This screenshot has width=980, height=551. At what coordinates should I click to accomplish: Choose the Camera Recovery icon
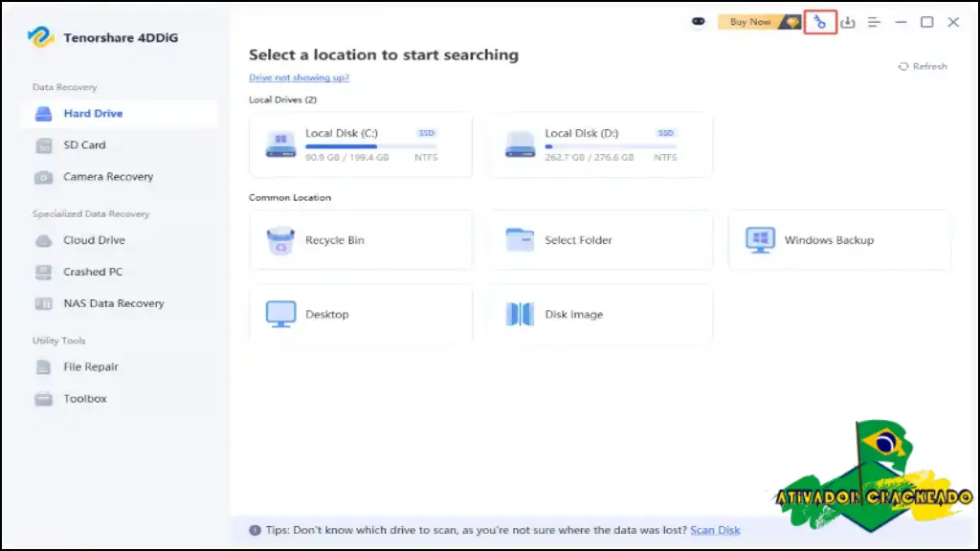[43, 177]
